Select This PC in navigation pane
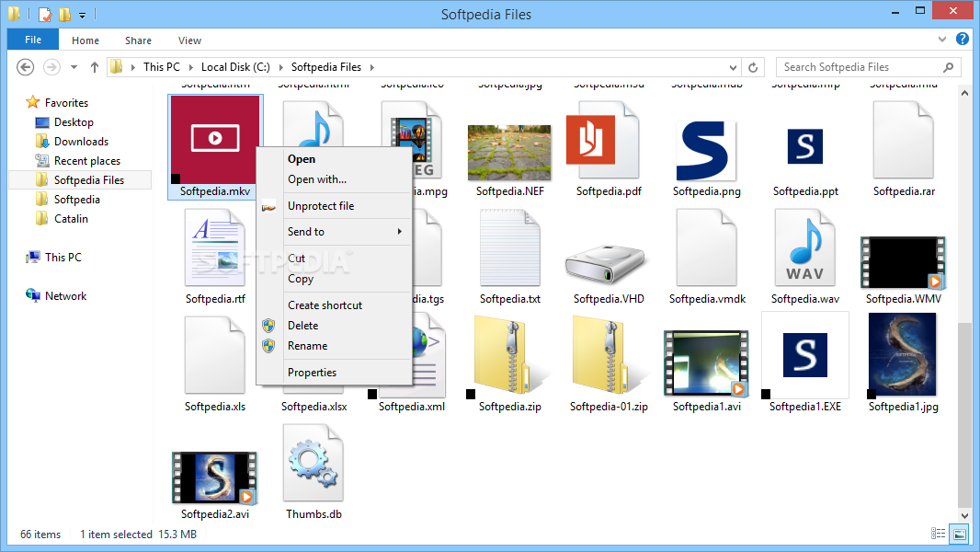980x552 pixels. pyautogui.click(x=63, y=257)
